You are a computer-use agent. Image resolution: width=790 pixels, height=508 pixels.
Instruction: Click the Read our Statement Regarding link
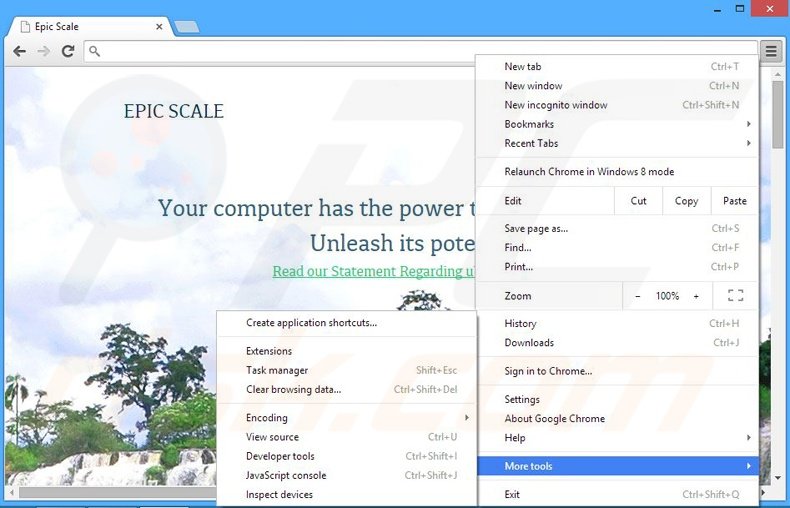click(x=373, y=271)
